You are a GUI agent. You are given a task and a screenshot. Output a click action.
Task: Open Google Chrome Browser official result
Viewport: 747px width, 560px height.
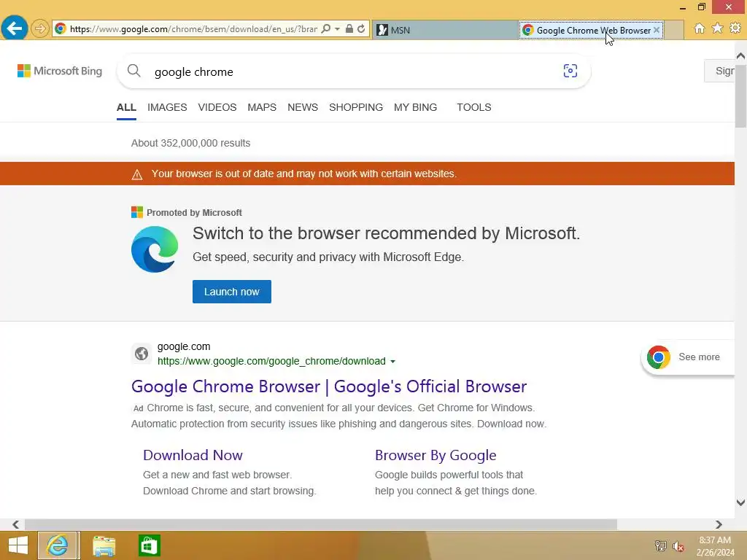[329, 386]
